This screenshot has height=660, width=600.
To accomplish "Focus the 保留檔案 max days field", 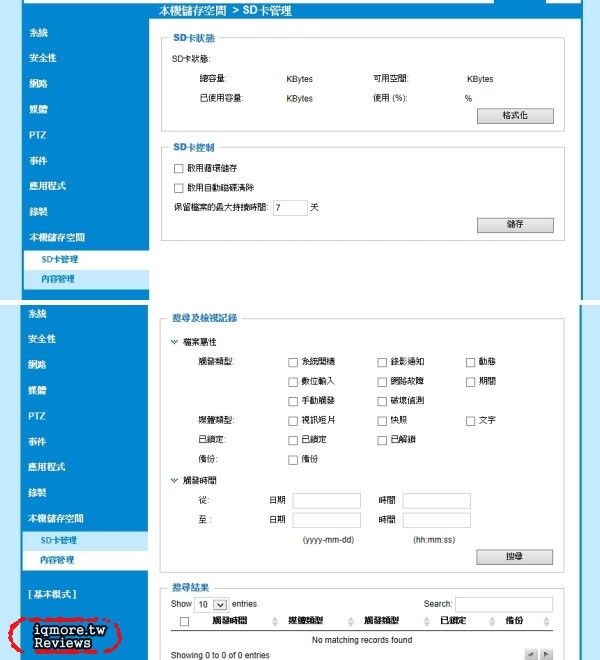I will (x=290, y=208).
